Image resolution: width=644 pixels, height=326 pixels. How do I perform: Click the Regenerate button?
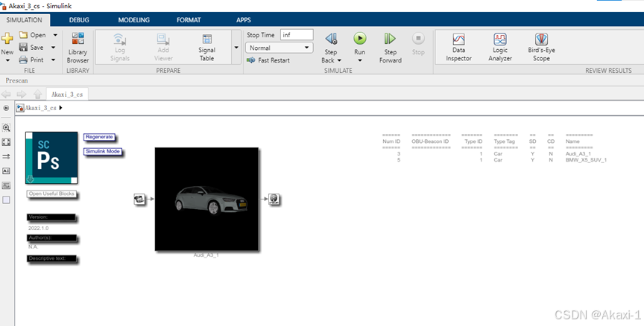tap(99, 137)
